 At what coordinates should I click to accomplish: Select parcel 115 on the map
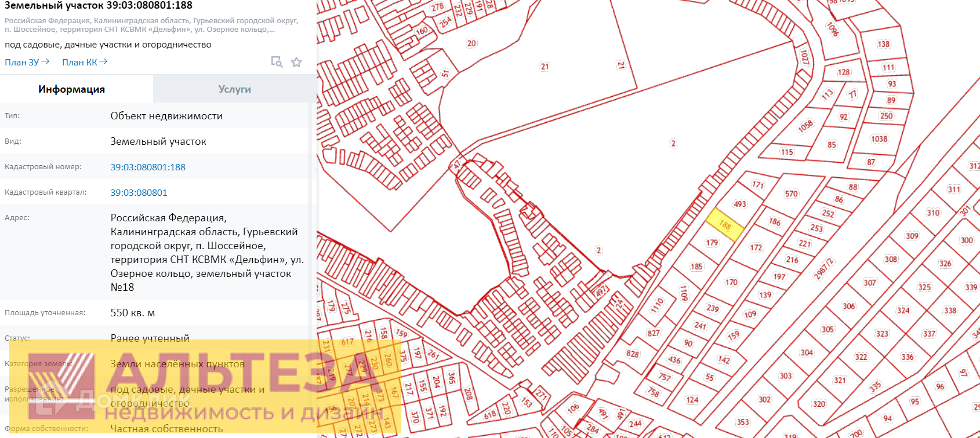tap(786, 152)
